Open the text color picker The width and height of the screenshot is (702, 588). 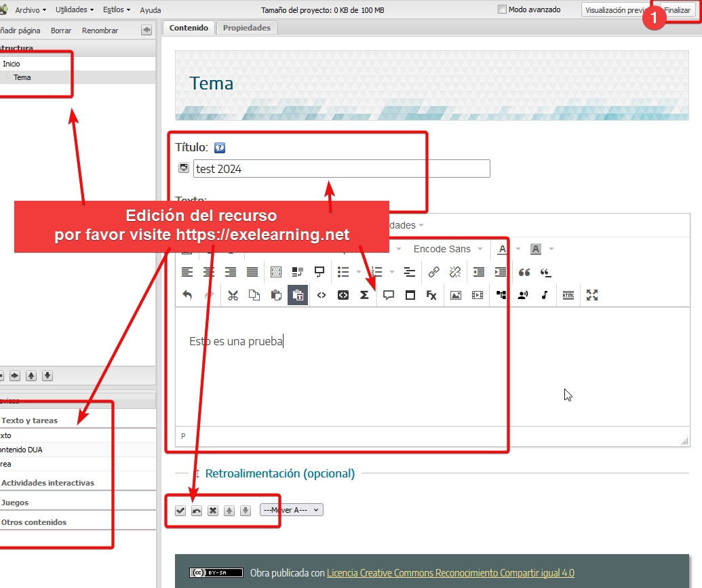(x=503, y=249)
